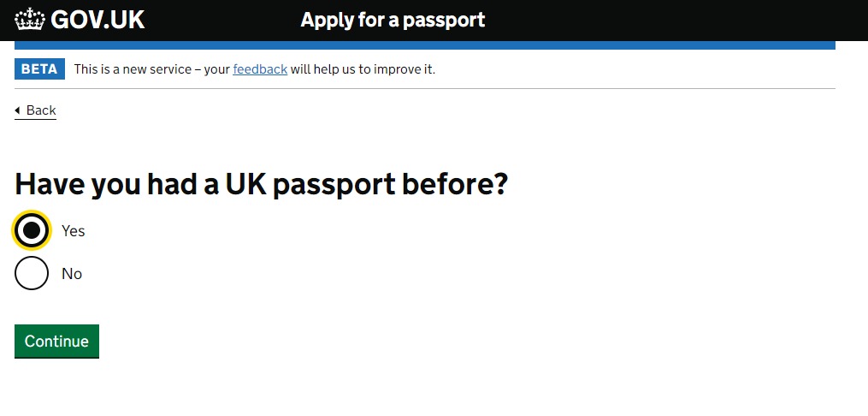868x416 pixels.
Task: Choose the No radio button
Action: 32,273
